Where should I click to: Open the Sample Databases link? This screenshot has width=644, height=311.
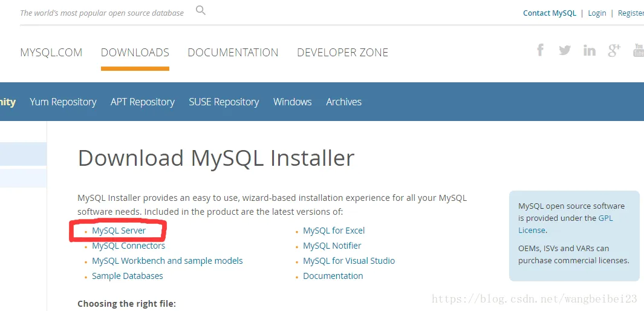tap(128, 276)
